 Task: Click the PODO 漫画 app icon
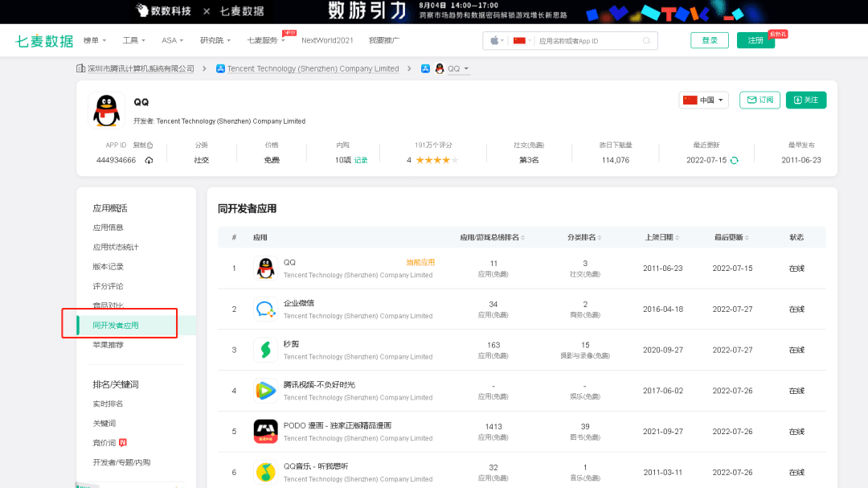(x=266, y=432)
